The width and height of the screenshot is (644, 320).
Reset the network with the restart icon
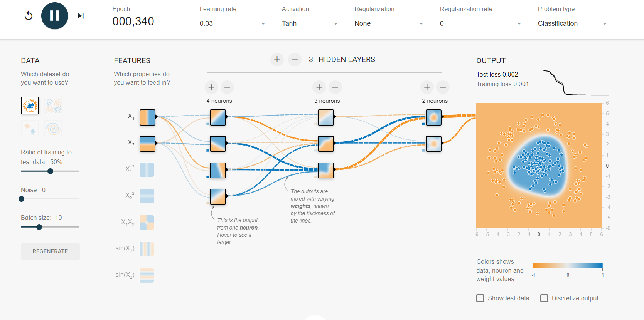(x=29, y=16)
